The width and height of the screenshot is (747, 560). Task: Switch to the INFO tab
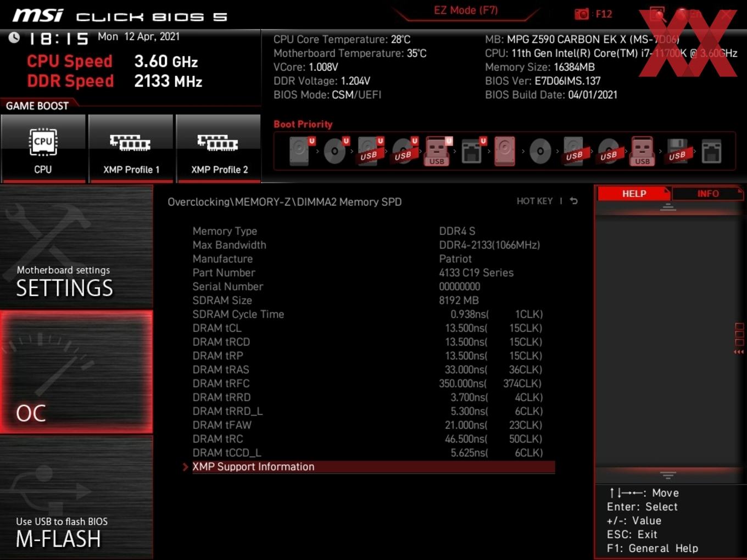click(707, 194)
